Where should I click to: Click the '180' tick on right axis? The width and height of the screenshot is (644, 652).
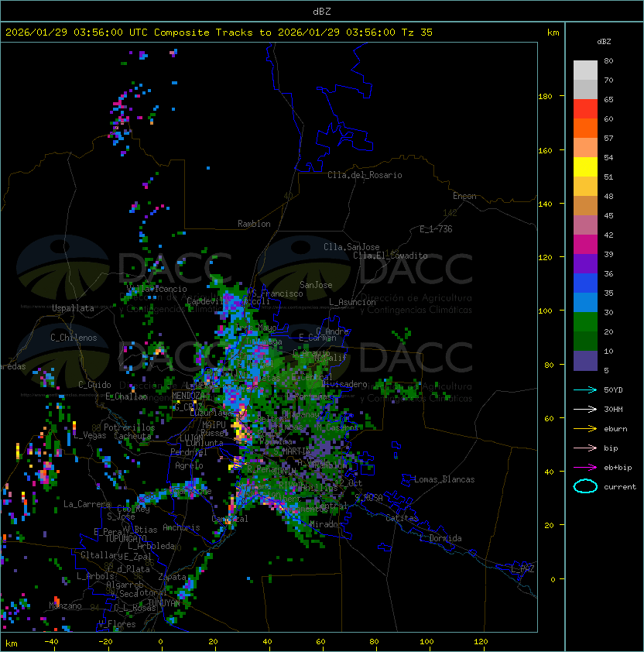[x=545, y=97]
